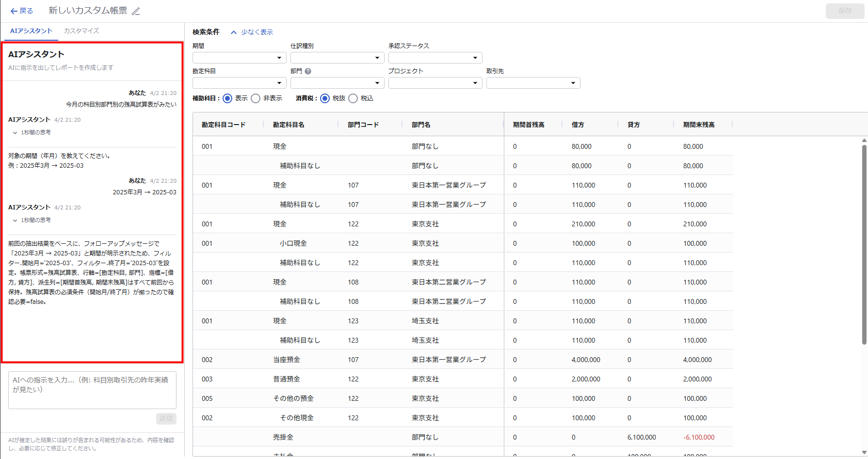This screenshot has width=868, height=459.
Task: Click the AI instruction input field
Action: (92, 390)
